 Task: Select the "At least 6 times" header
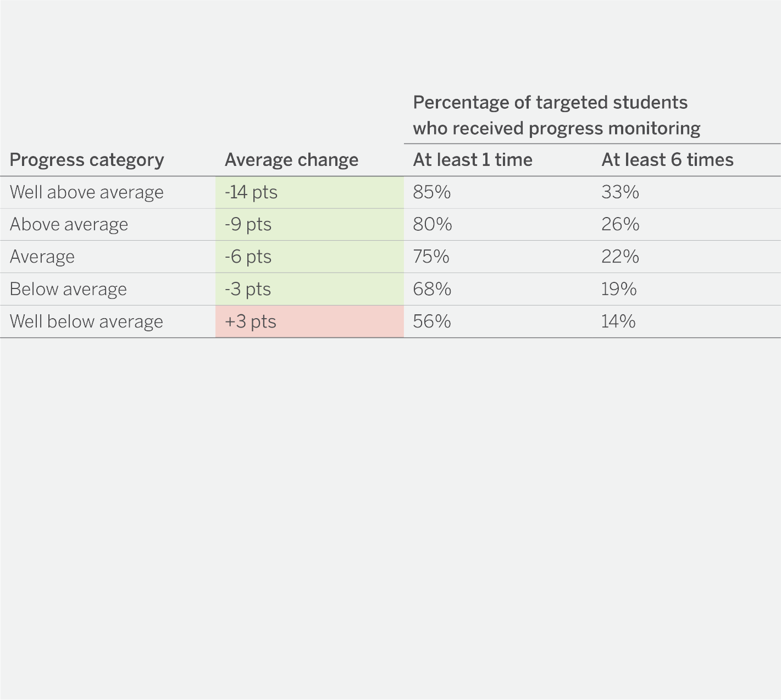(667, 160)
